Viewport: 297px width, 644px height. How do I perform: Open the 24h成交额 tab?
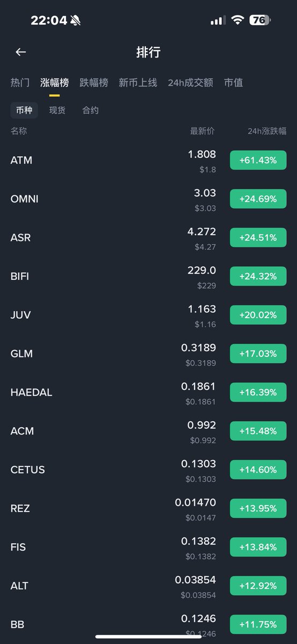tap(190, 83)
